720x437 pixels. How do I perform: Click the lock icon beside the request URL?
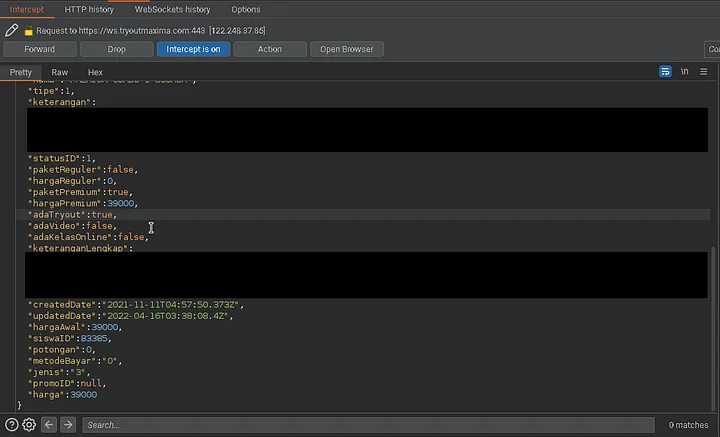(28, 31)
